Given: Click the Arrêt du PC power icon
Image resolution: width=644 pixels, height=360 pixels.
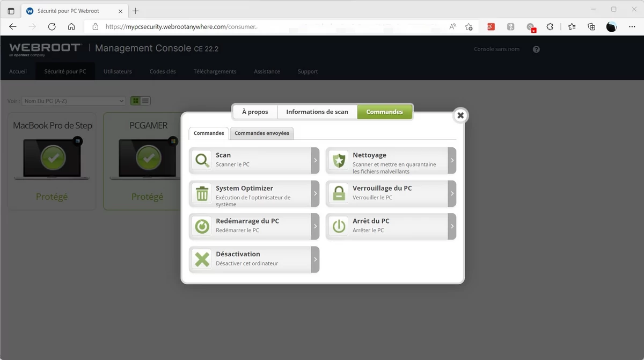Looking at the screenshot, I should (339, 226).
